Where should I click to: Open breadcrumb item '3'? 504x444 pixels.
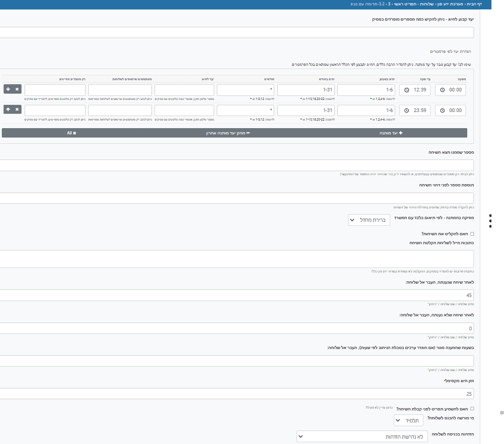tap(389, 4)
